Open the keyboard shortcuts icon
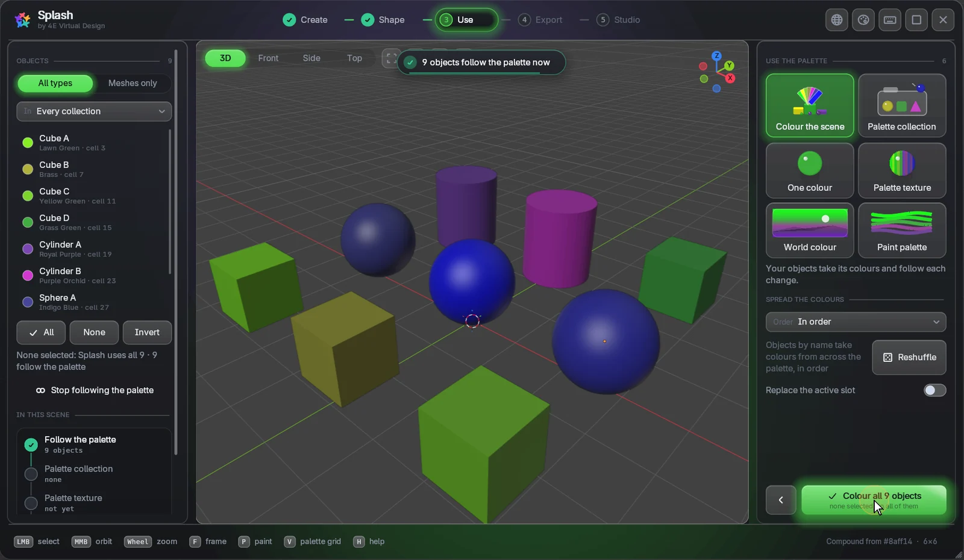The height and width of the screenshot is (560, 964). click(x=890, y=20)
